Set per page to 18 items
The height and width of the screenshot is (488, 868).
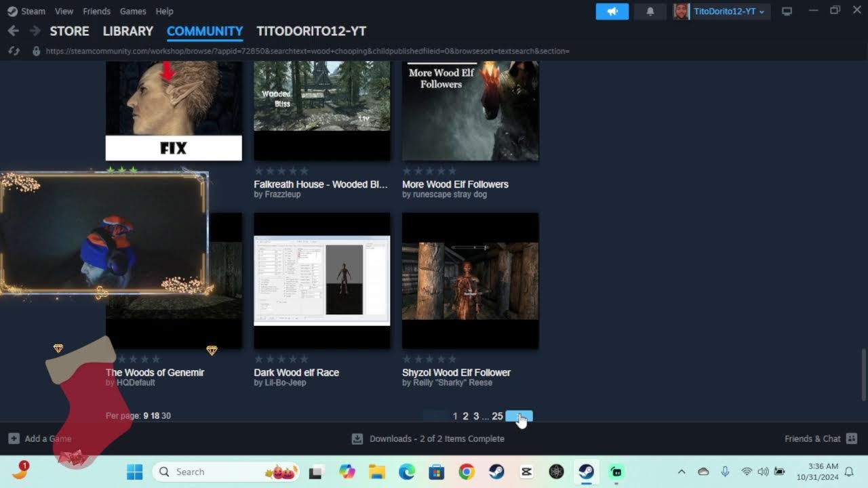tap(155, 416)
